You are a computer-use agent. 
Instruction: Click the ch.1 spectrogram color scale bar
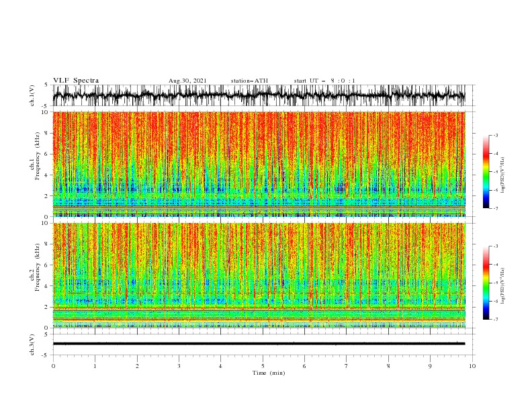486,172
